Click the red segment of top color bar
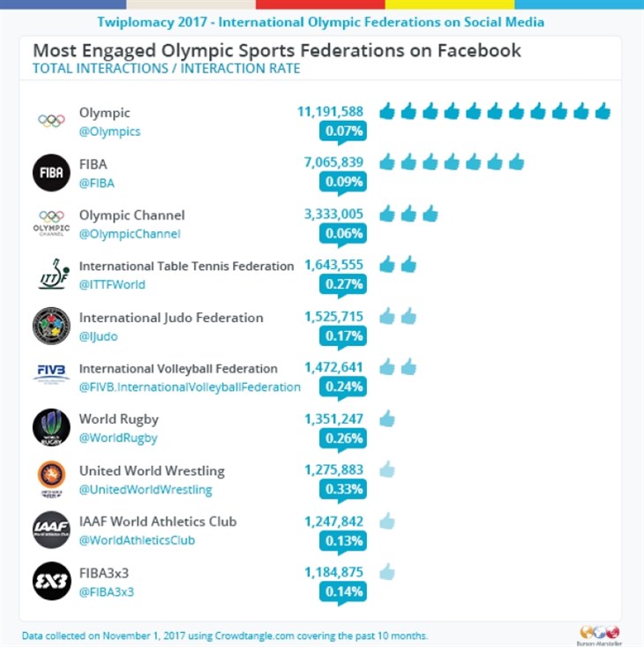The image size is (644, 647). click(320, 4)
